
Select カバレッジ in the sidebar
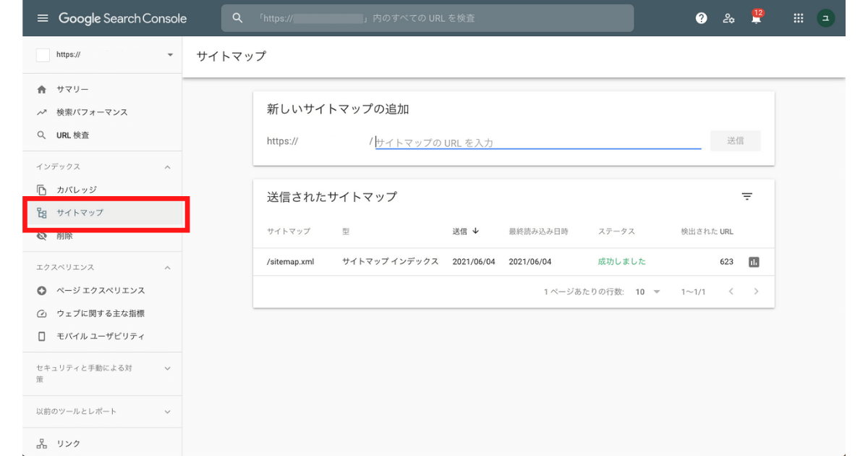point(77,190)
